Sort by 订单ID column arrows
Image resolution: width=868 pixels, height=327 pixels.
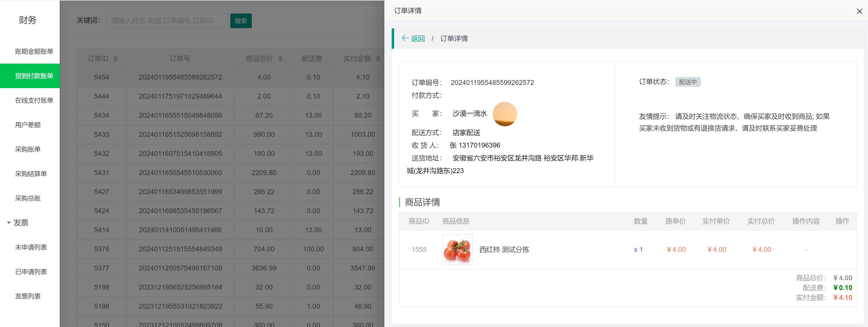[116, 59]
